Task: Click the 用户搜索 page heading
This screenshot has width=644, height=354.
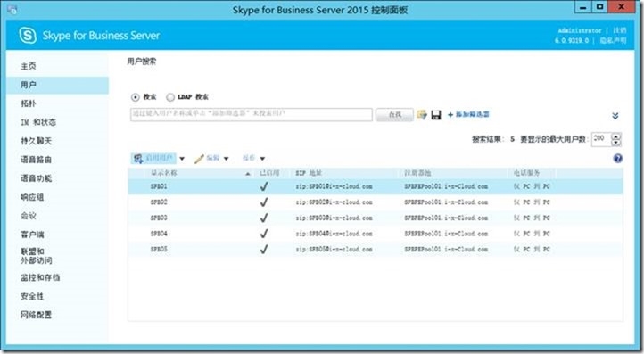Action: pos(142,62)
